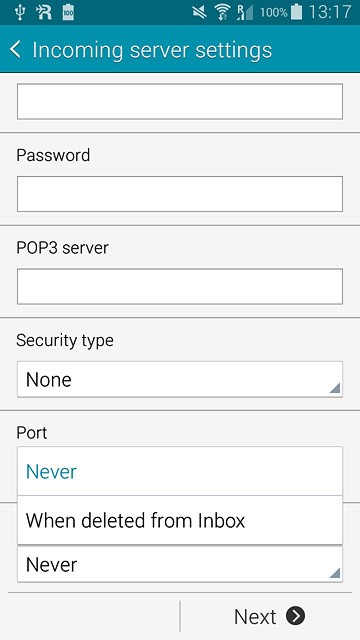Tap the muted sound status icon

point(200,13)
